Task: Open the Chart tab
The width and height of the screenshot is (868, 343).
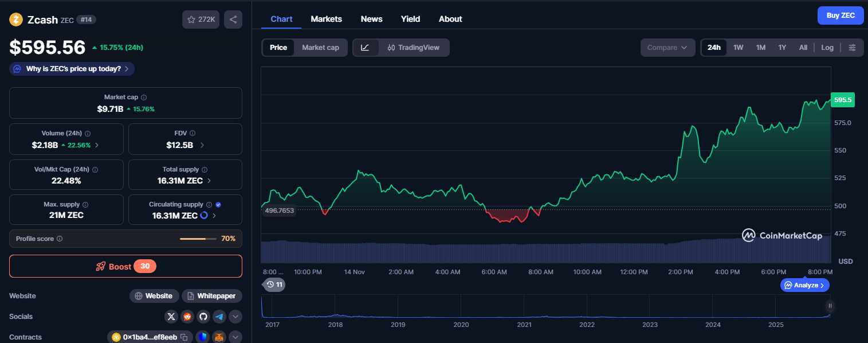Action: pos(281,19)
